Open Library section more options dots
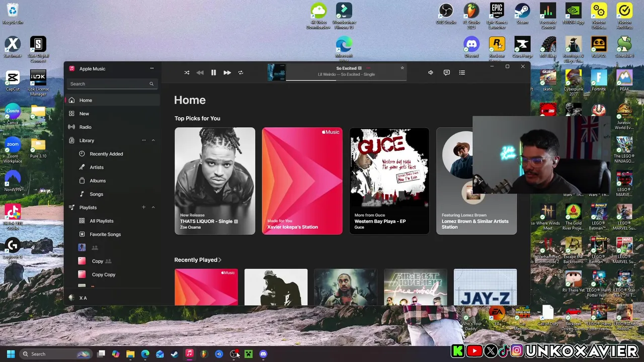 144,140
